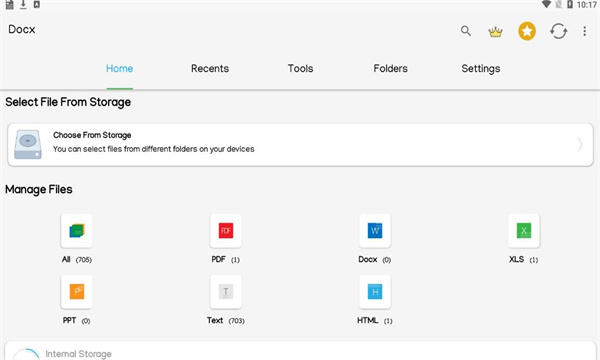Open the Text files icon
Image resolution: width=600 pixels, height=360 pixels.
(x=226, y=292)
